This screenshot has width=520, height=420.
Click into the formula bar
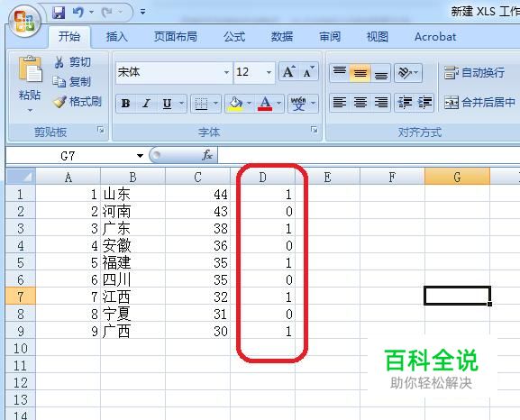[369, 156]
